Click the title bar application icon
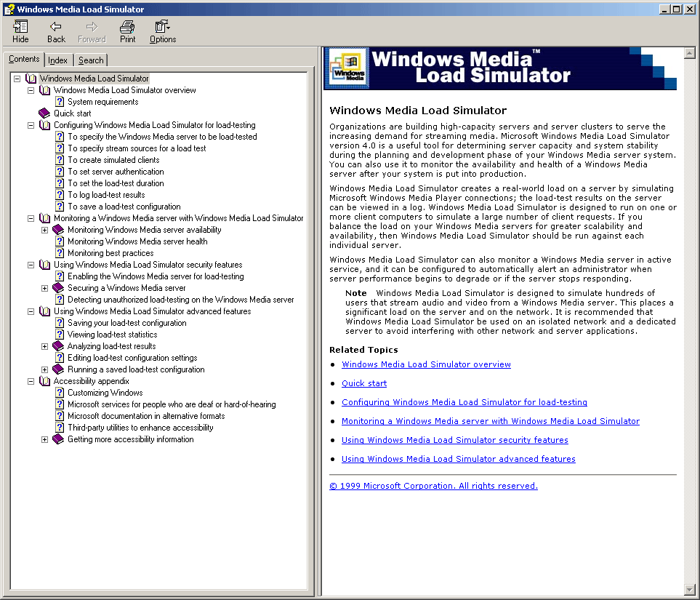The width and height of the screenshot is (700, 600). click(9, 9)
